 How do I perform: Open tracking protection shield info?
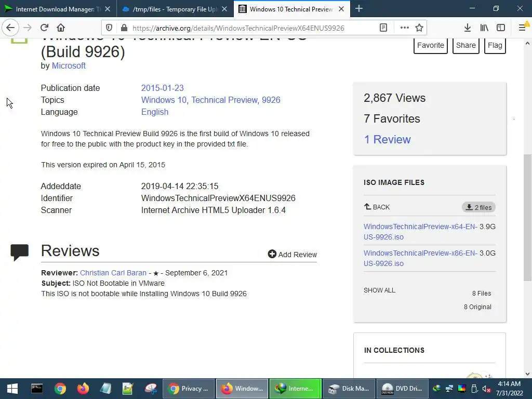coord(109,28)
